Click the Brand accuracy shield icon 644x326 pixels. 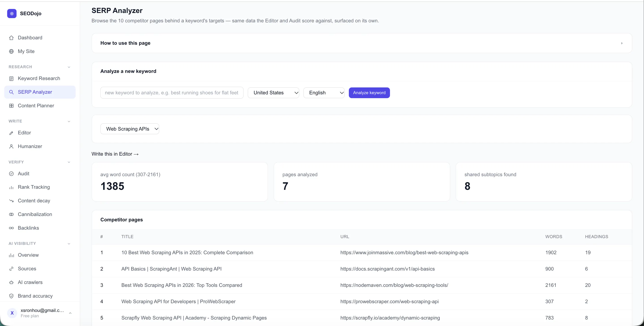tap(11, 296)
